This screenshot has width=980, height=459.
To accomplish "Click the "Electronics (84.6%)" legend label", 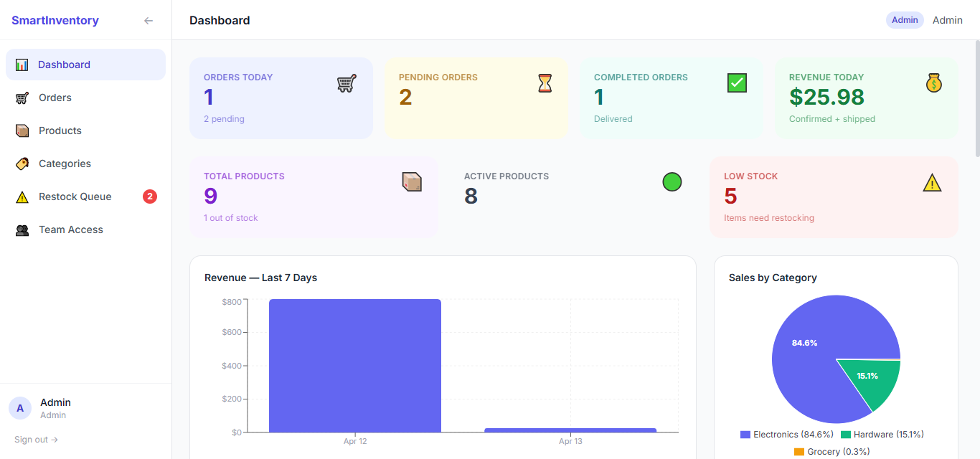I will pos(793,435).
